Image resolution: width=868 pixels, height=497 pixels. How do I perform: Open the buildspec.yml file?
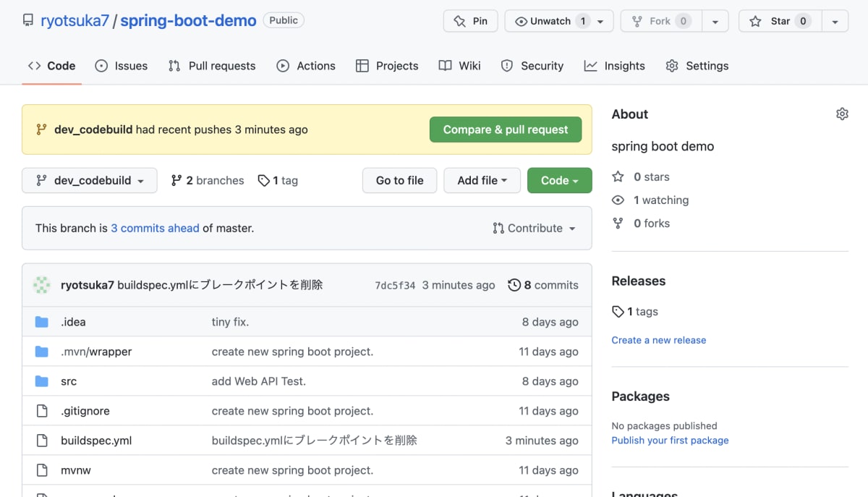tap(96, 441)
